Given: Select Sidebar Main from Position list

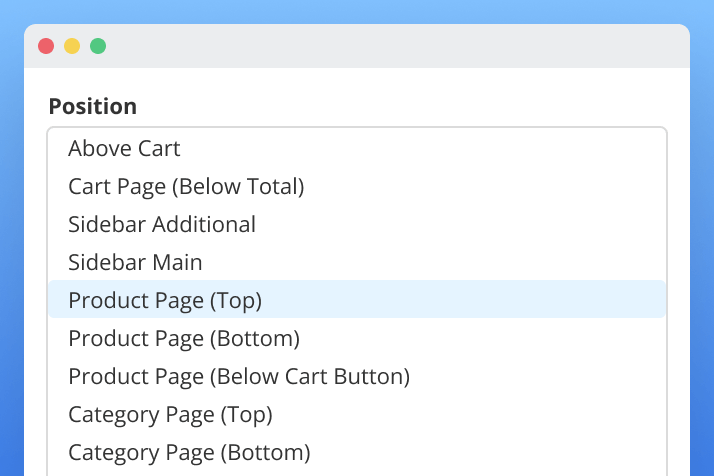Looking at the screenshot, I should [x=135, y=263].
